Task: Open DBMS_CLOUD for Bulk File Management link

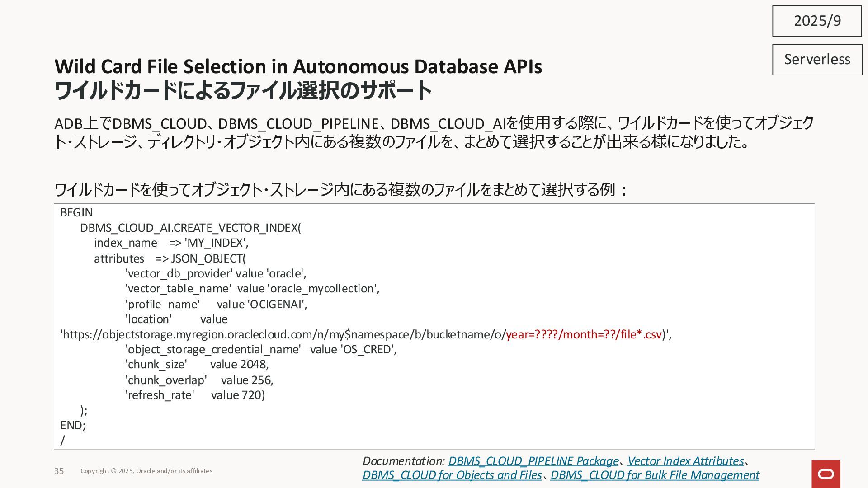Action: coord(654,475)
